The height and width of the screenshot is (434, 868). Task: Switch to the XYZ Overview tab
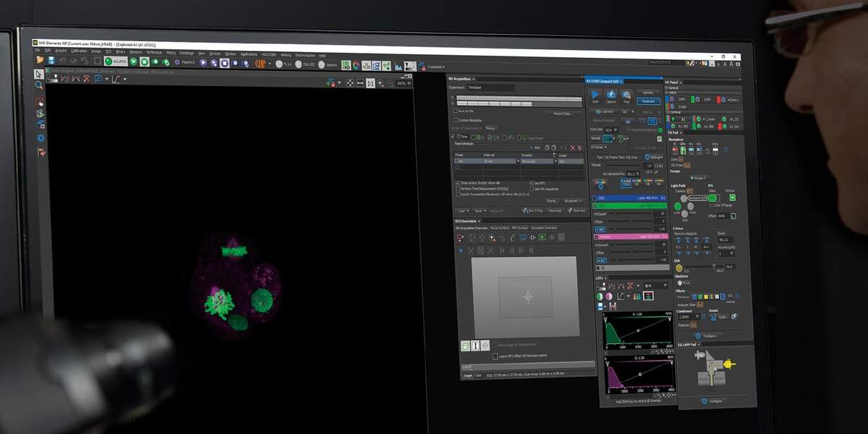(x=466, y=221)
